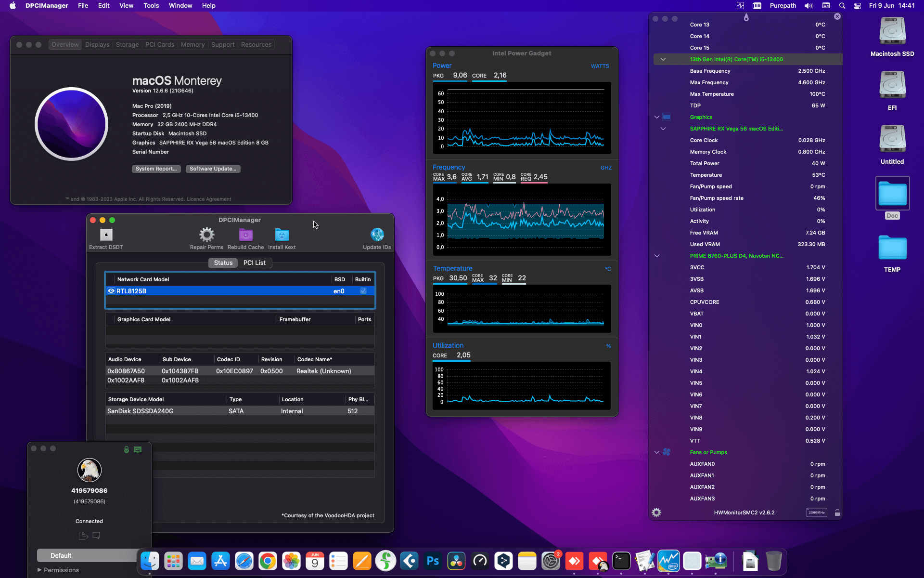
Task: Open the Tools menu in the menu bar
Action: point(151,6)
